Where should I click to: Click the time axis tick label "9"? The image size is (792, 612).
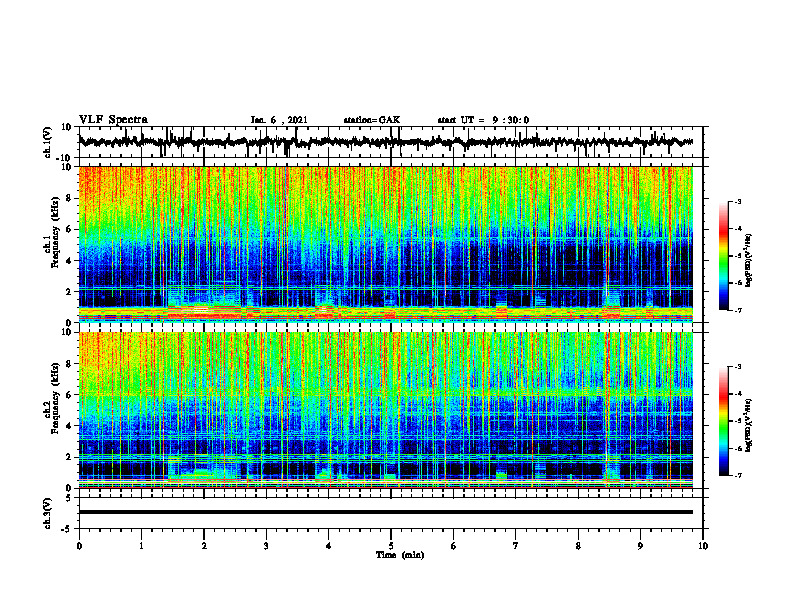coord(640,546)
